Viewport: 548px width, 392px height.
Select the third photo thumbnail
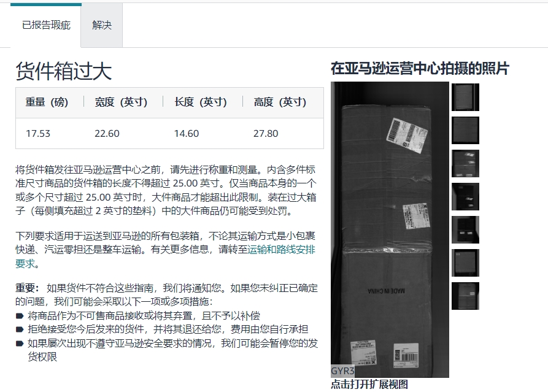(465, 163)
